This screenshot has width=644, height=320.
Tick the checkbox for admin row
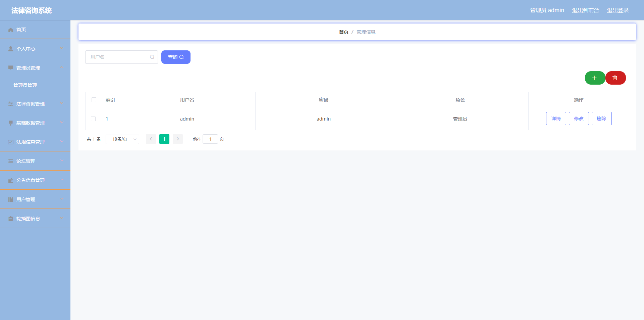coord(93,119)
